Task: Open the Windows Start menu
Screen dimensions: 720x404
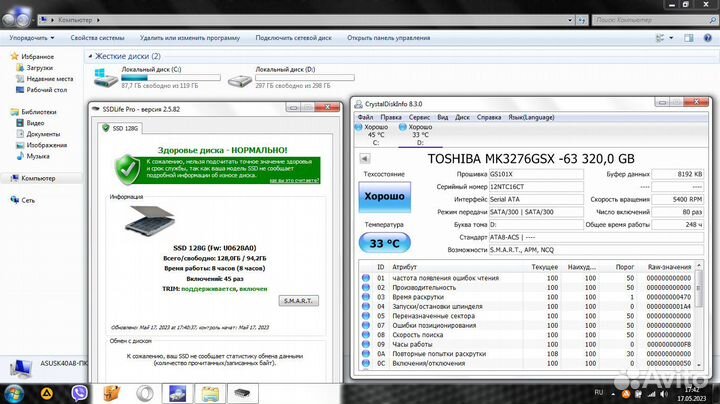Action: [13, 393]
